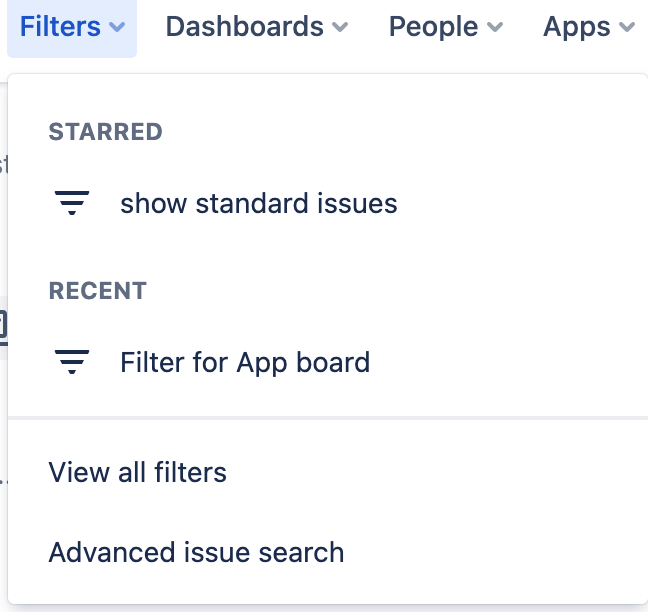Viewport: 648px width, 612px height.
Task: Click the truncated text left of STARRED heading
Action: (3, 165)
